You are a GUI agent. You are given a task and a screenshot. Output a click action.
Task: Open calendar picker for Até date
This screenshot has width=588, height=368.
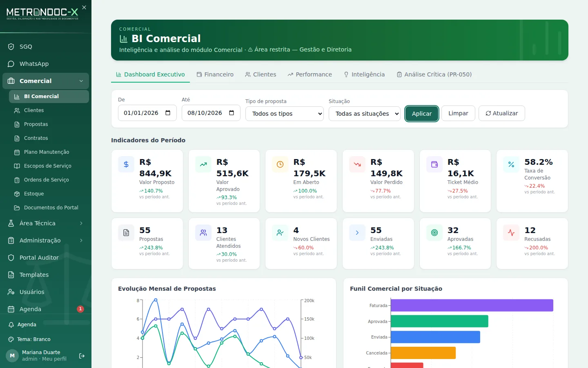coord(232,113)
